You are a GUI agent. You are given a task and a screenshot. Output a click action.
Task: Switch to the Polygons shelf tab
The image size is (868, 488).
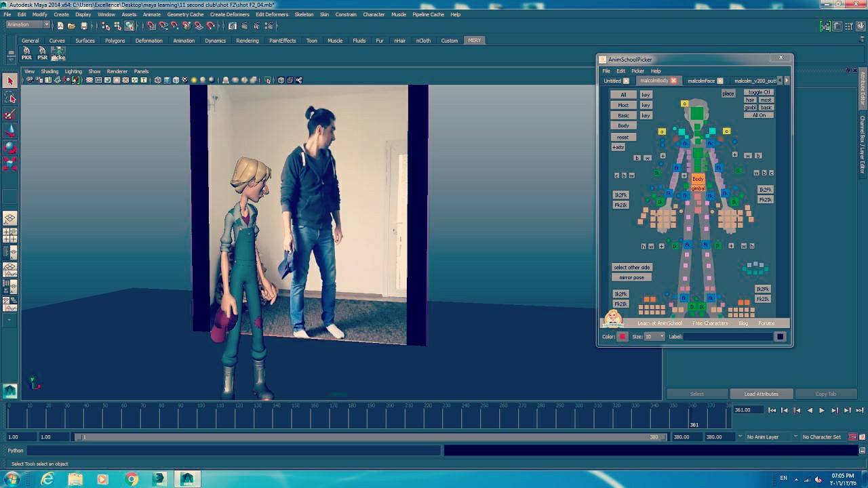115,41
